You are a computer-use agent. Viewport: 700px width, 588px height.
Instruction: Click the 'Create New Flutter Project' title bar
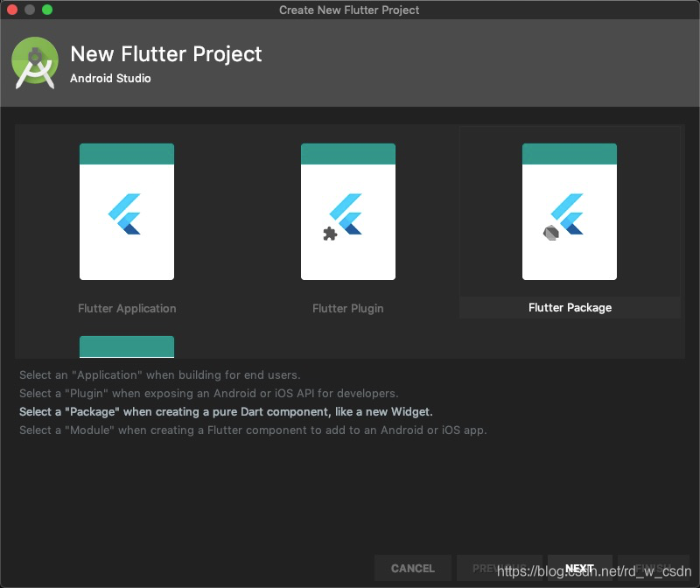click(350, 10)
